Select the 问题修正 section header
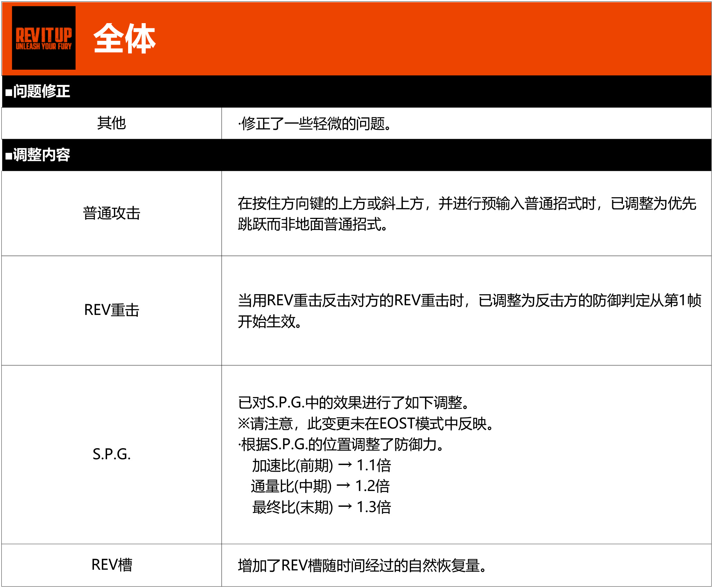Screen dimensions: 713x588 tap(38, 91)
